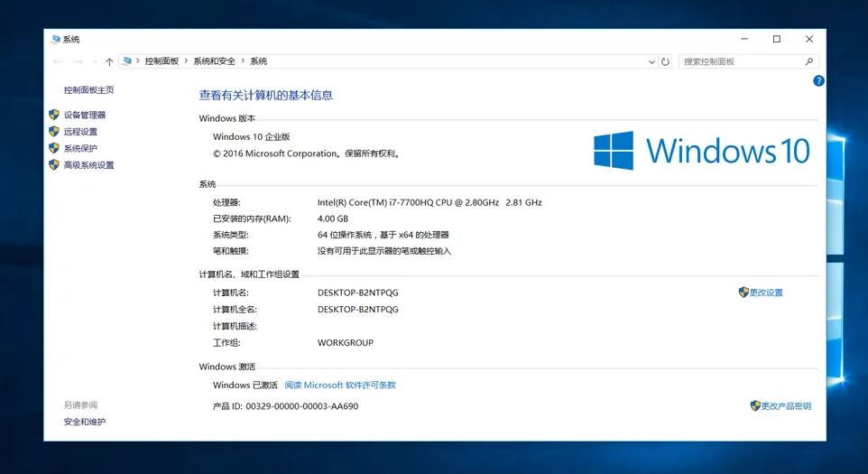Expand the chevron before 控制面板 breadcrumb

point(138,60)
